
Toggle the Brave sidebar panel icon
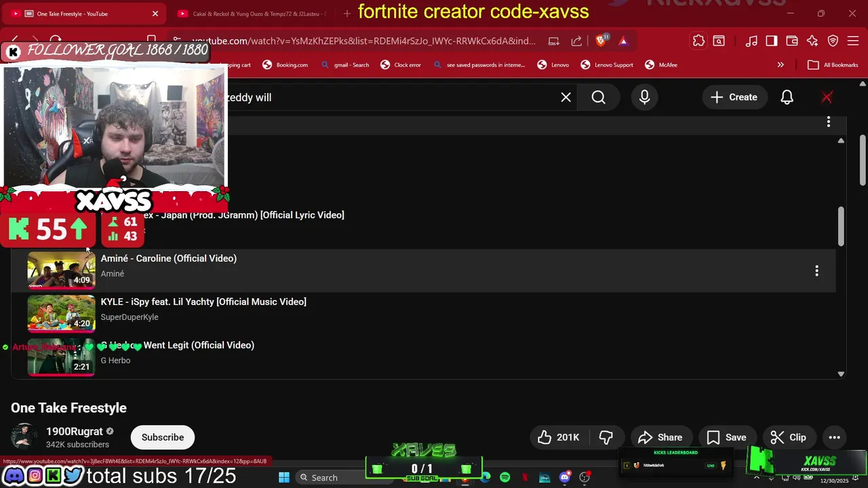(772, 41)
